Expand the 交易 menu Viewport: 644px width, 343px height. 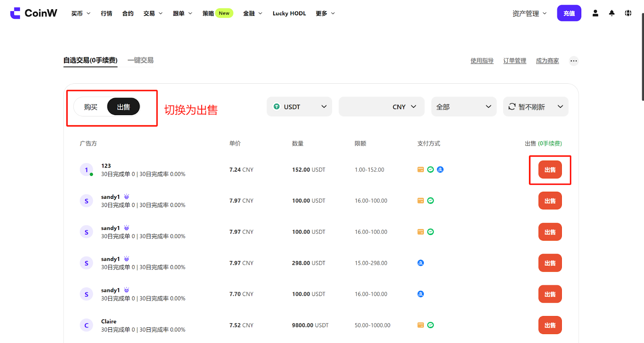[x=153, y=13]
